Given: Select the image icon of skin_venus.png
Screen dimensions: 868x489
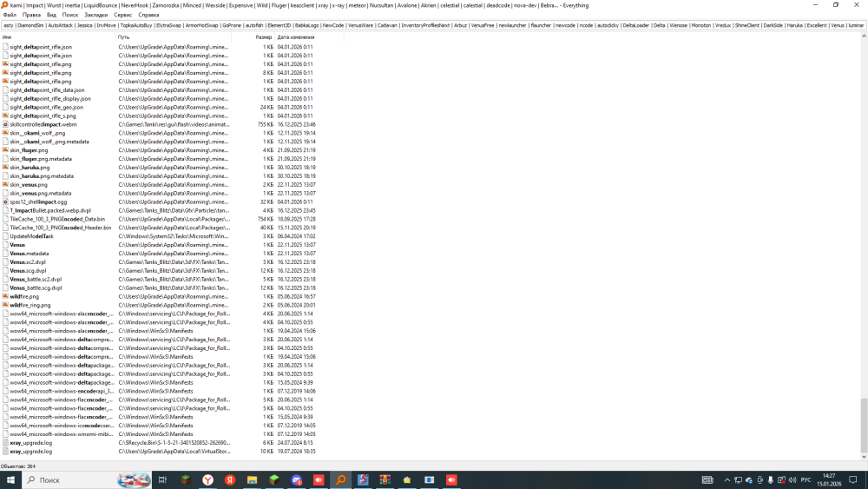Looking at the screenshot, I should (5, 184).
